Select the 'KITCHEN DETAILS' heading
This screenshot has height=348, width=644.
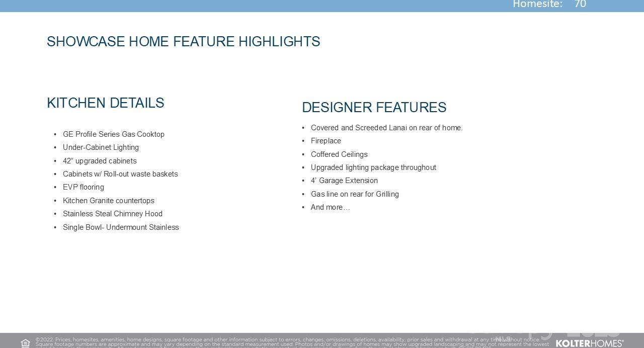[106, 103]
